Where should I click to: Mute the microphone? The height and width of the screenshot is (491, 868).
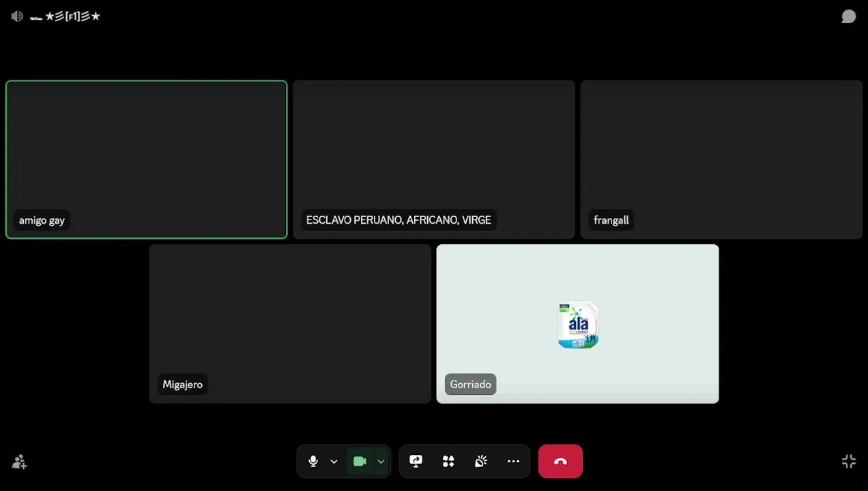pyautogui.click(x=313, y=462)
